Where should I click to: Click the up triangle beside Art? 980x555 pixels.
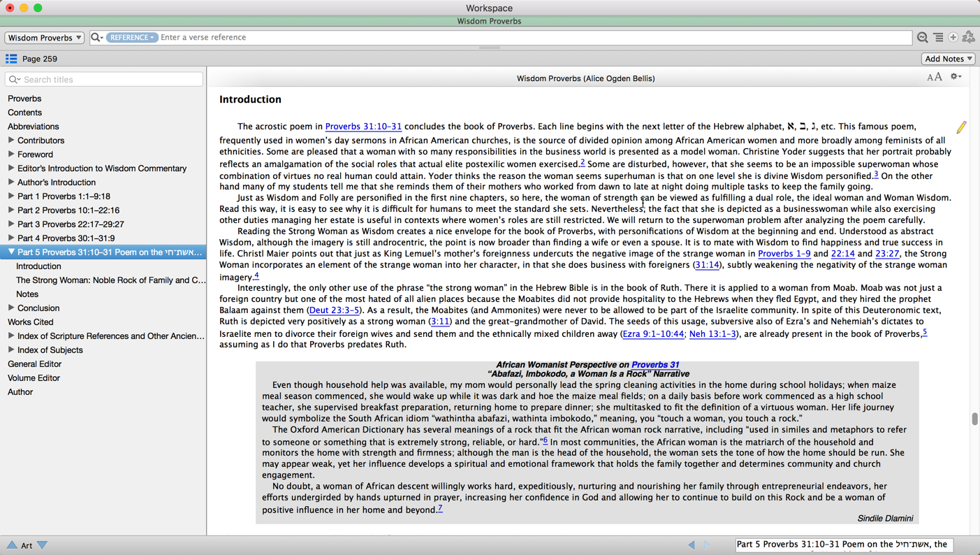pos(12,545)
